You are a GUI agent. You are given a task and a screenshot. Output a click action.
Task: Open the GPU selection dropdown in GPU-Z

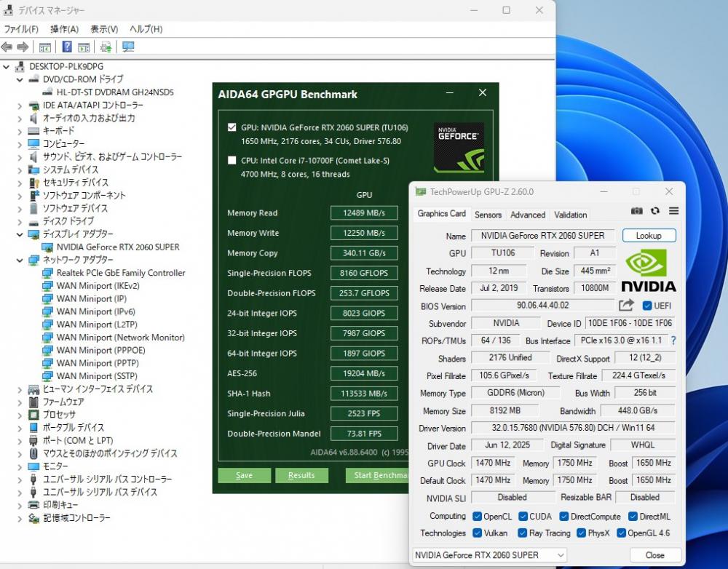(489, 555)
